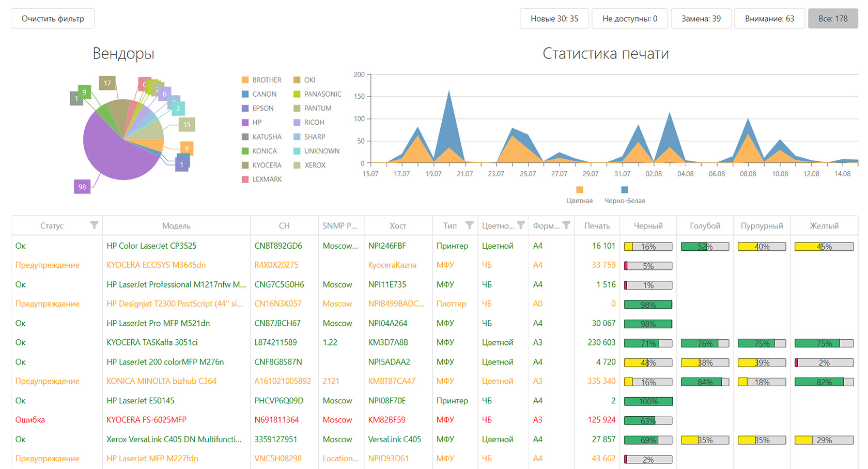The width and height of the screenshot is (868, 469).
Task: Open the Тип column filter icon
Action: pos(469,225)
